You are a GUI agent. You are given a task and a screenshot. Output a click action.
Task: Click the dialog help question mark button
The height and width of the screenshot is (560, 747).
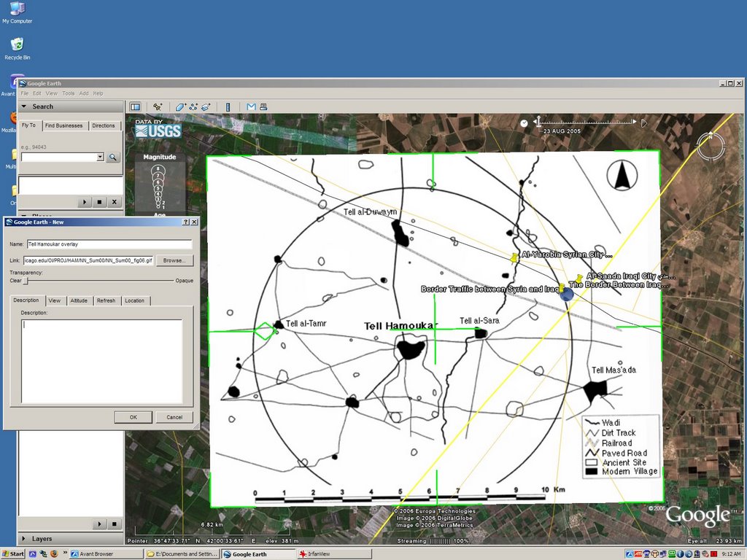[x=186, y=222]
